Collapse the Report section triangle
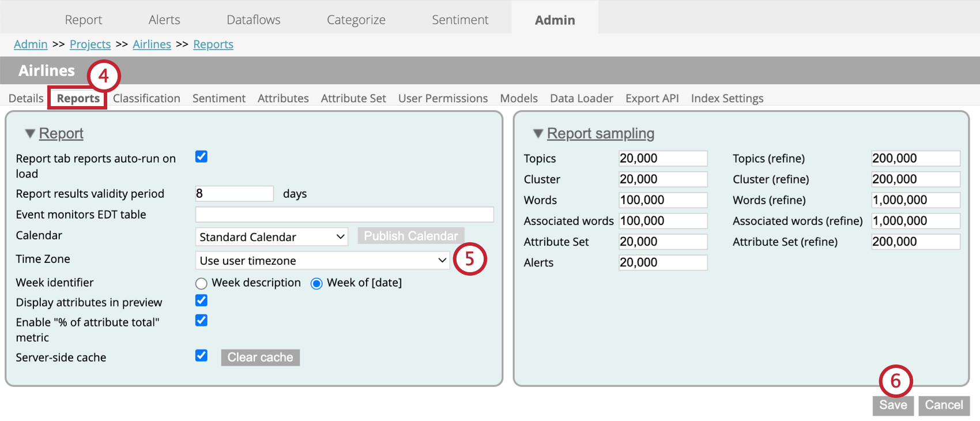The width and height of the screenshot is (980, 421). tap(30, 134)
